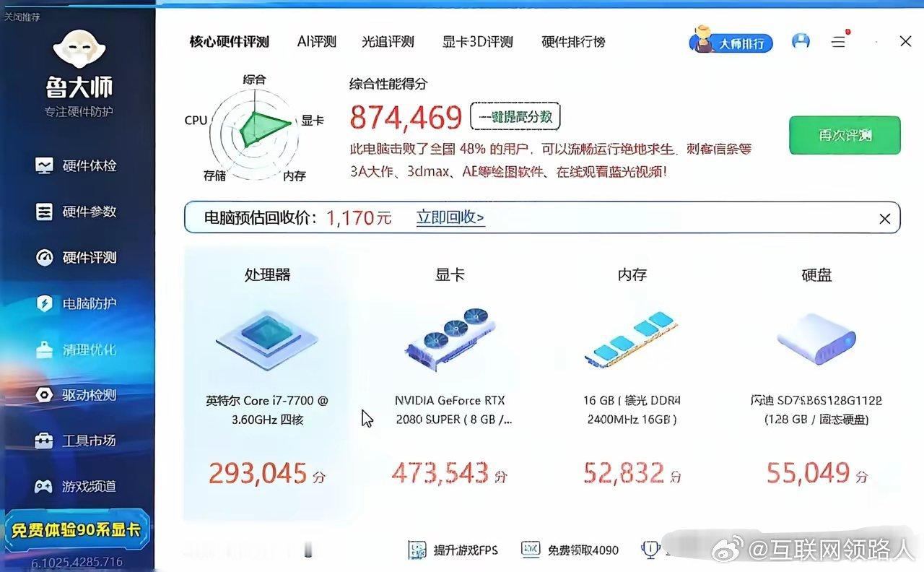Click the overall score 874,469
The height and width of the screenshot is (572, 924).
[406, 118]
